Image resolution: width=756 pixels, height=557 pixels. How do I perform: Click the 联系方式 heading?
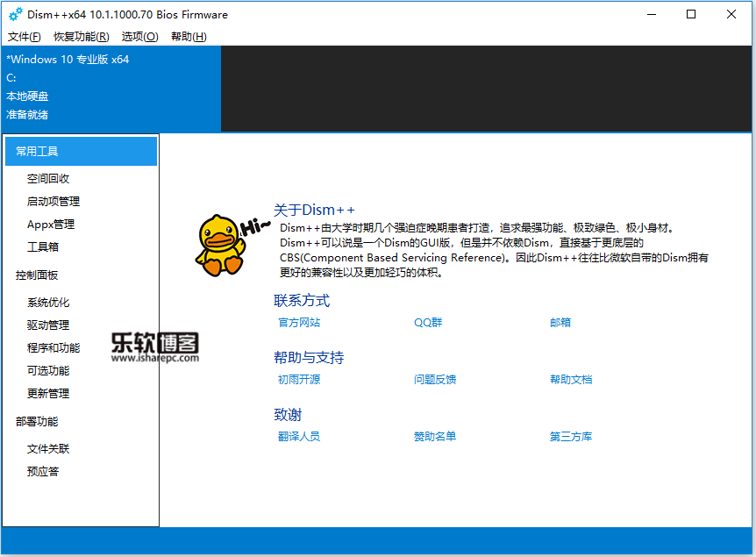302,301
